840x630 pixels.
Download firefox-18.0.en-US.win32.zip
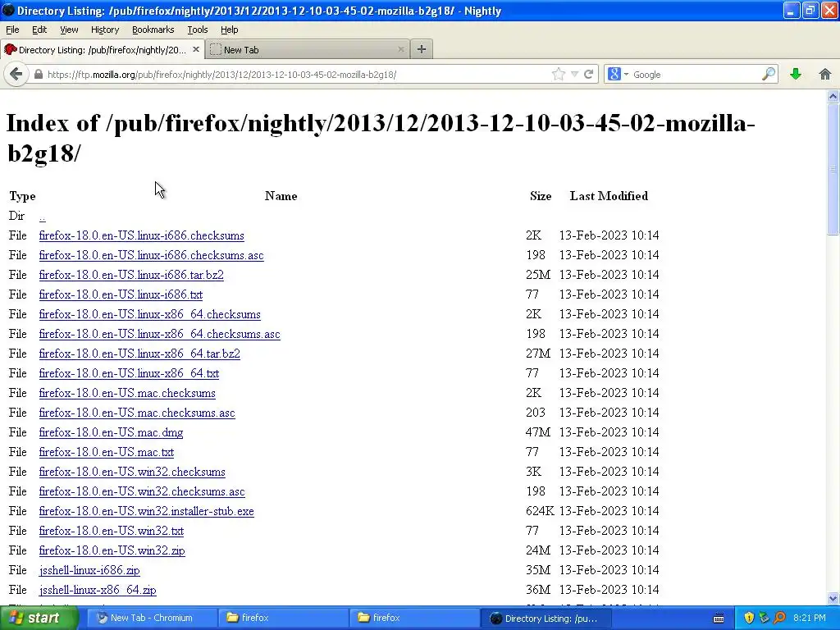coord(112,550)
